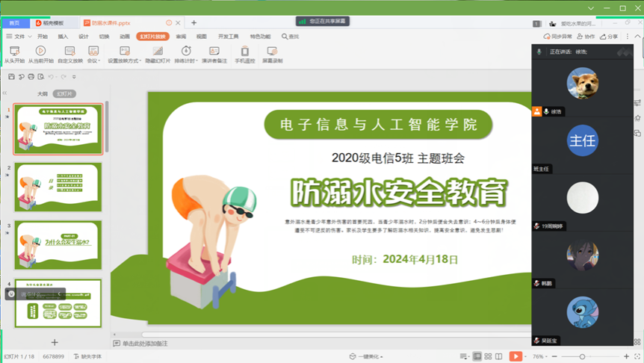Toggle microphone icon in meeting panel
644x363 pixels.
coord(539,52)
